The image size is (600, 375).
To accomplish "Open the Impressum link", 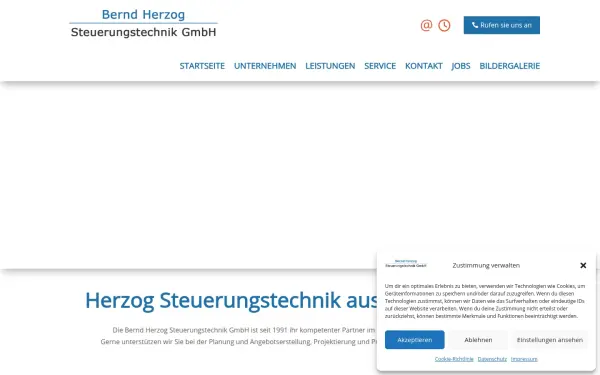I will point(524,359).
